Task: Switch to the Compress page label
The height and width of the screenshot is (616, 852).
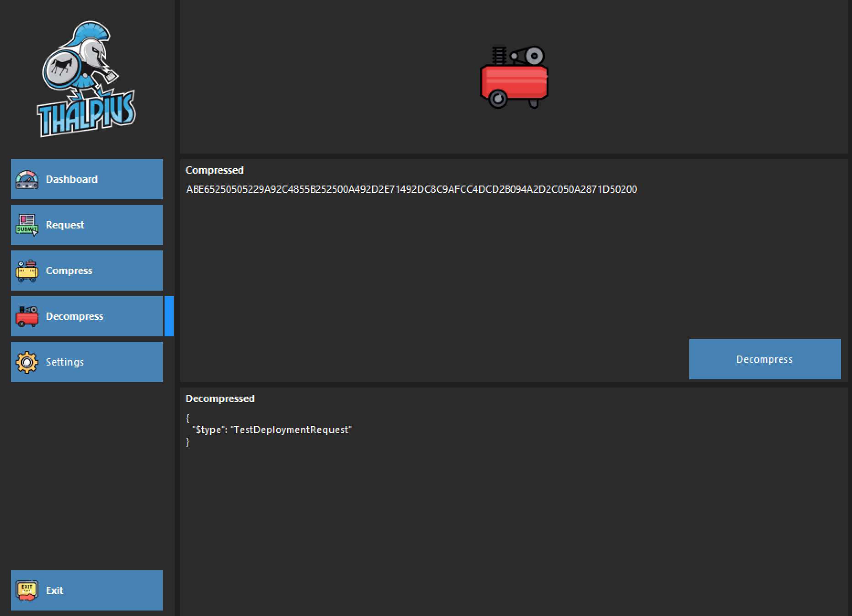Action: point(69,271)
